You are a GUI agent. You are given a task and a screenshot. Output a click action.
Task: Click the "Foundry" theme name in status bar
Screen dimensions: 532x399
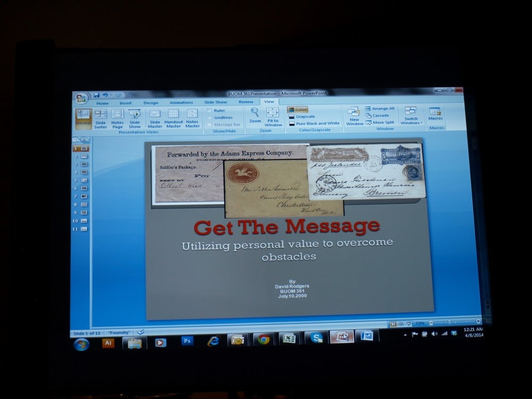[119, 332]
